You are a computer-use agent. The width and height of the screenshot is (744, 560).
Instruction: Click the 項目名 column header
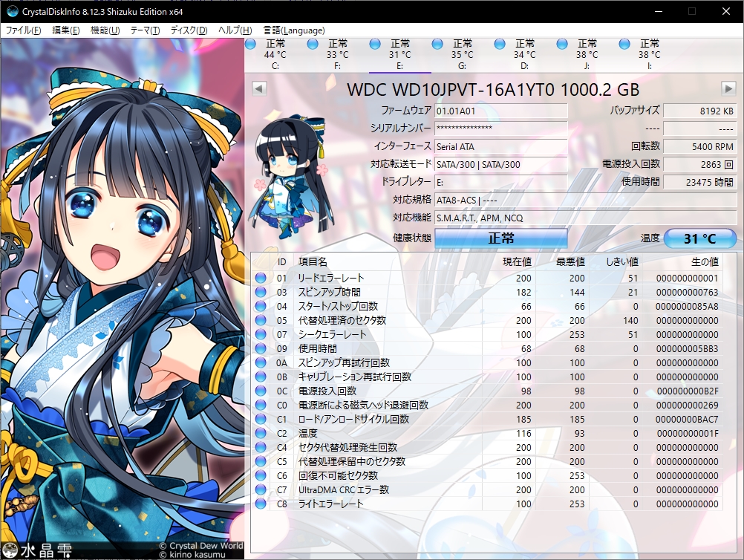click(x=388, y=261)
